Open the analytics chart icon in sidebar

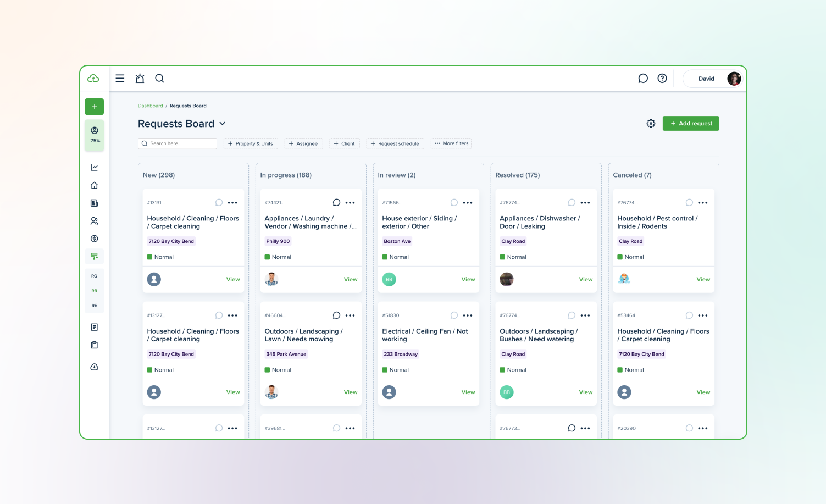tap(95, 168)
